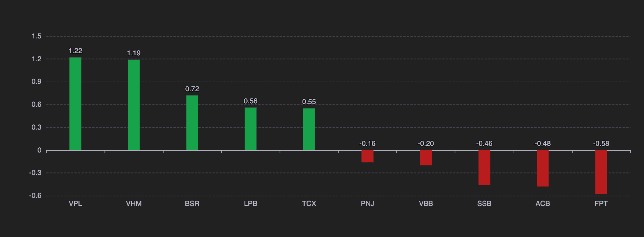Click the -0.6 y-axis tick label
This screenshot has height=237, width=644.
[x=35, y=196]
